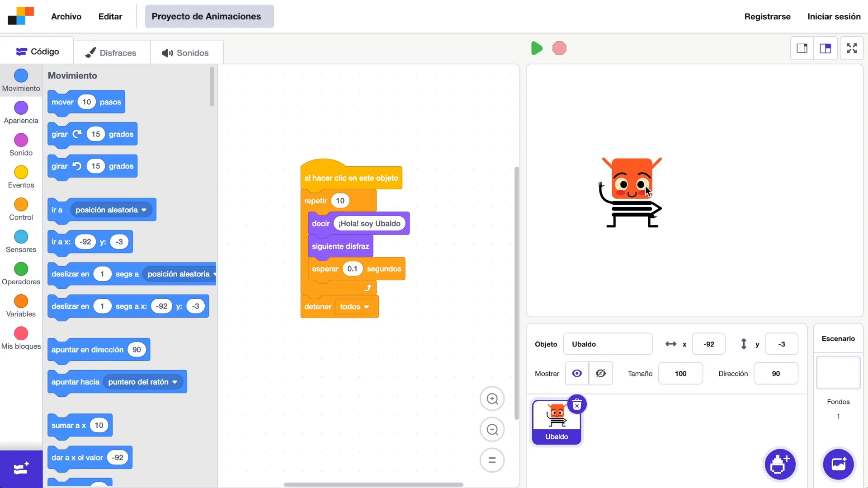868x488 pixels.
Task: Click the Scratch logo
Action: coord(21,16)
